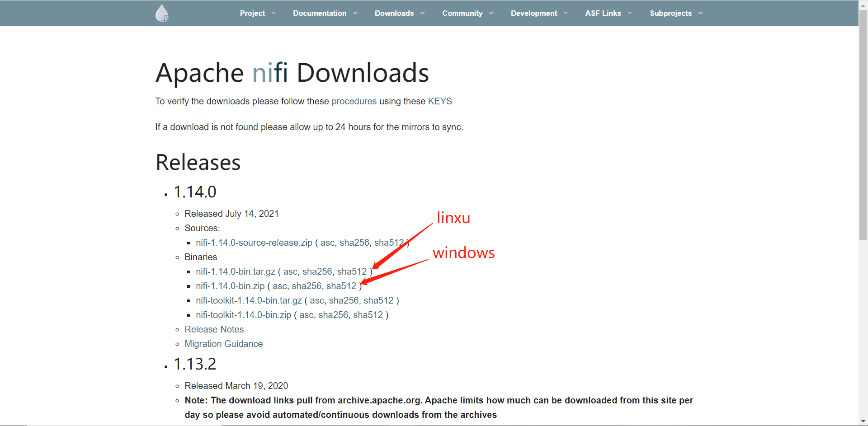The height and width of the screenshot is (426, 868).
Task: Download nifi-toolkit-1.14.0-bin.zip
Action: coord(243,315)
